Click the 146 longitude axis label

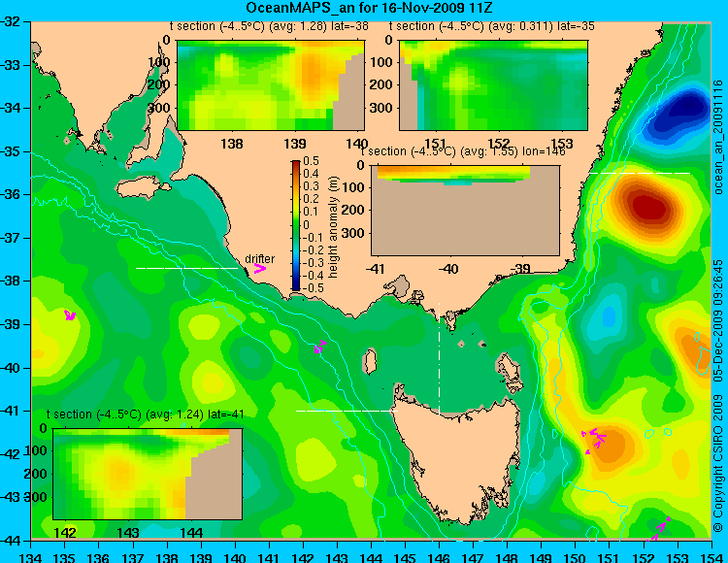tap(439, 557)
